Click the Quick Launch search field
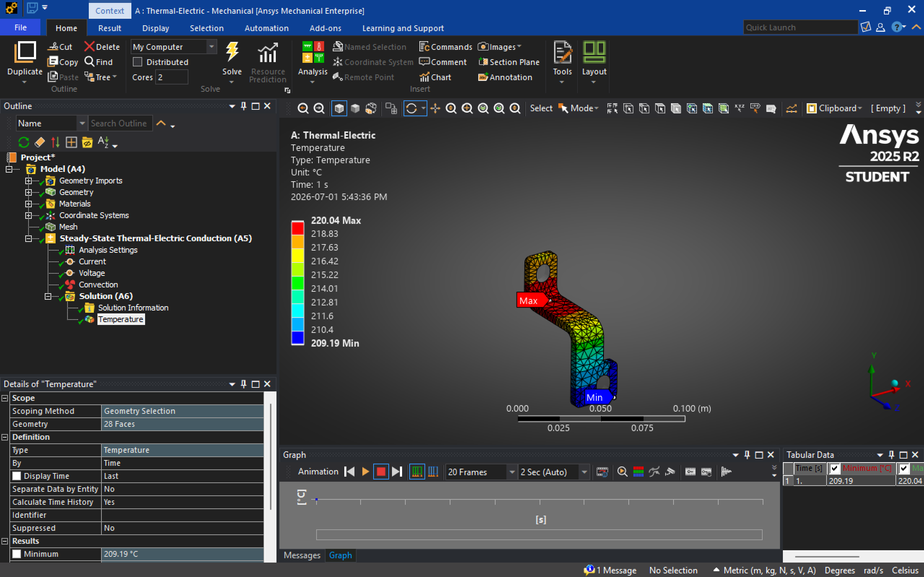The width and height of the screenshot is (924, 577). pos(801,27)
